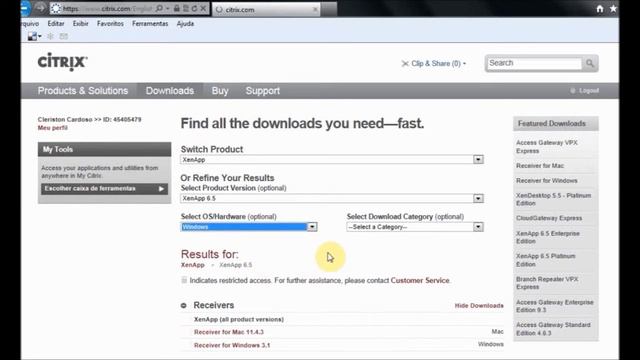
Task: Expand the Clip & Share (0) menu
Action: (x=438, y=64)
